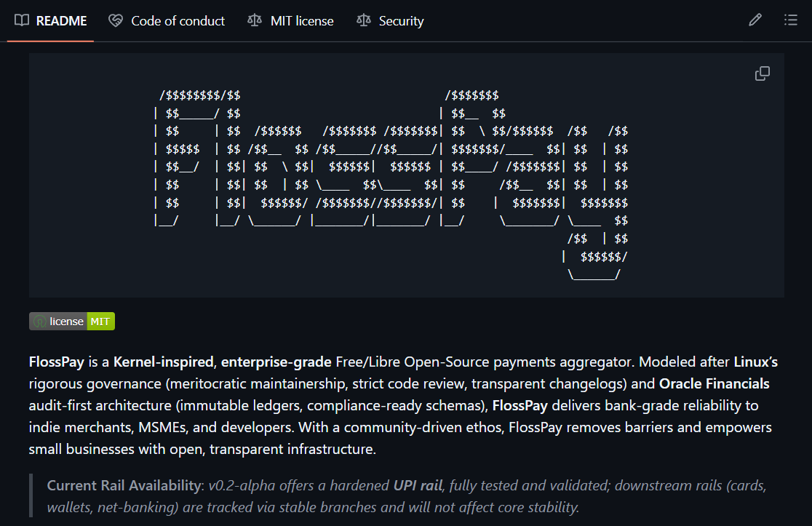Click the README book icon
This screenshot has width=812, height=526.
click(x=22, y=20)
